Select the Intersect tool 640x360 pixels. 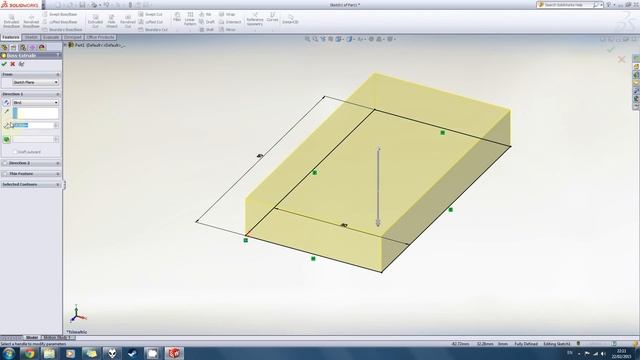point(230,22)
